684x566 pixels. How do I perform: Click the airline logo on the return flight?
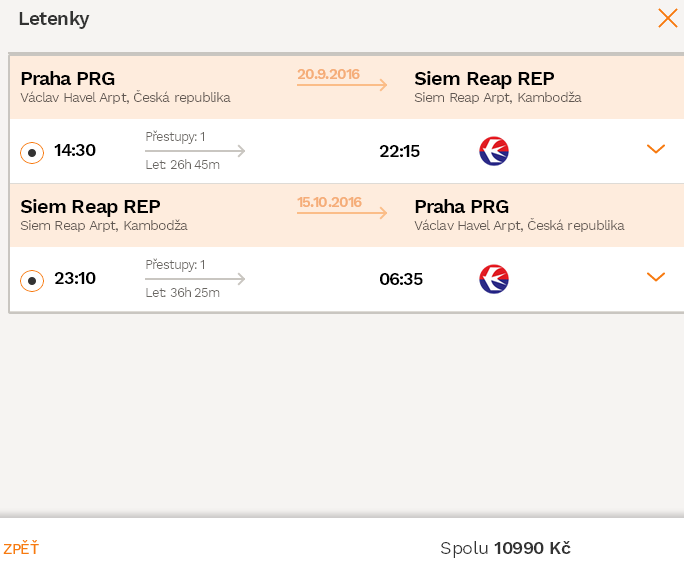494,279
